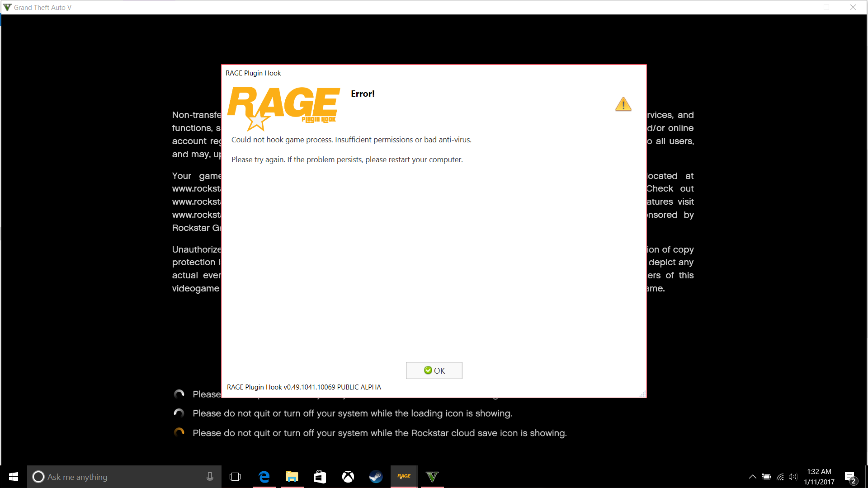868x488 pixels.
Task: Open Task View
Action: (235, 476)
